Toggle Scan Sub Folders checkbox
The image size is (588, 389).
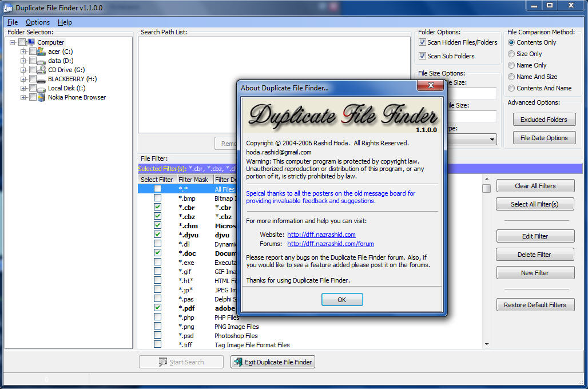(422, 56)
